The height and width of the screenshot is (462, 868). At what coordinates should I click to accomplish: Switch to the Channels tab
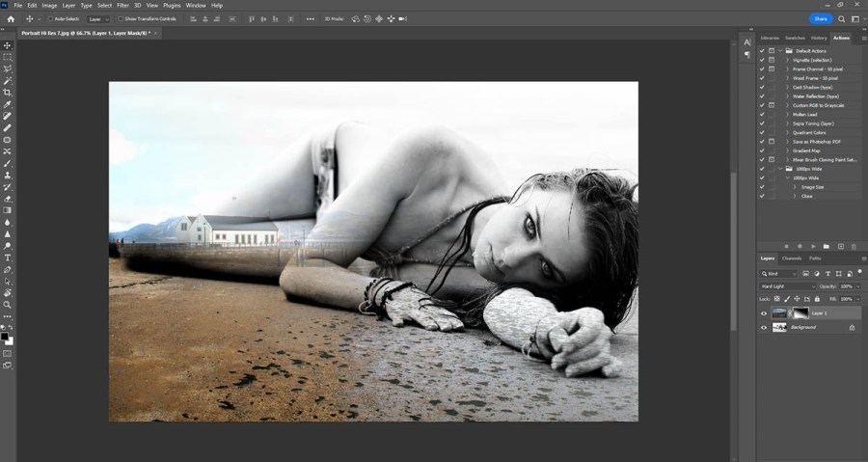(792, 258)
